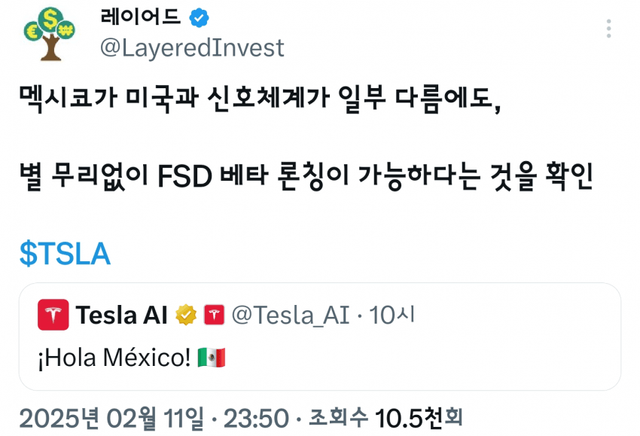The image size is (640, 436).
Task: Click the Tesla AI account name
Action: (x=123, y=315)
